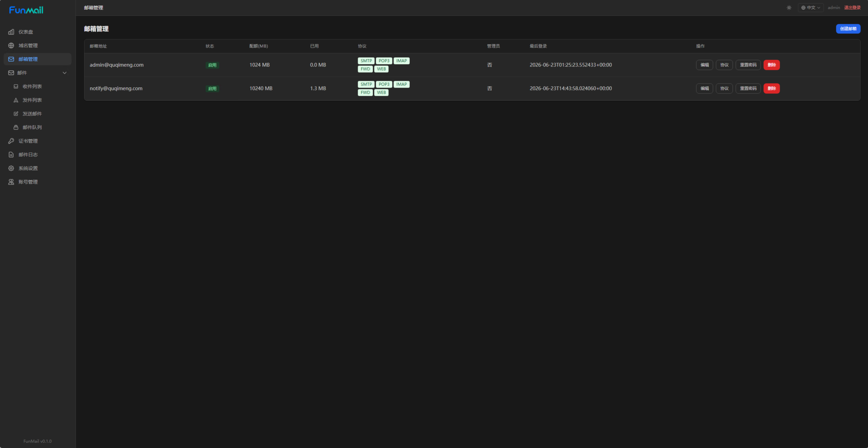Click the 配额(MB) column header
This screenshot has width=868, height=448.
[259, 46]
